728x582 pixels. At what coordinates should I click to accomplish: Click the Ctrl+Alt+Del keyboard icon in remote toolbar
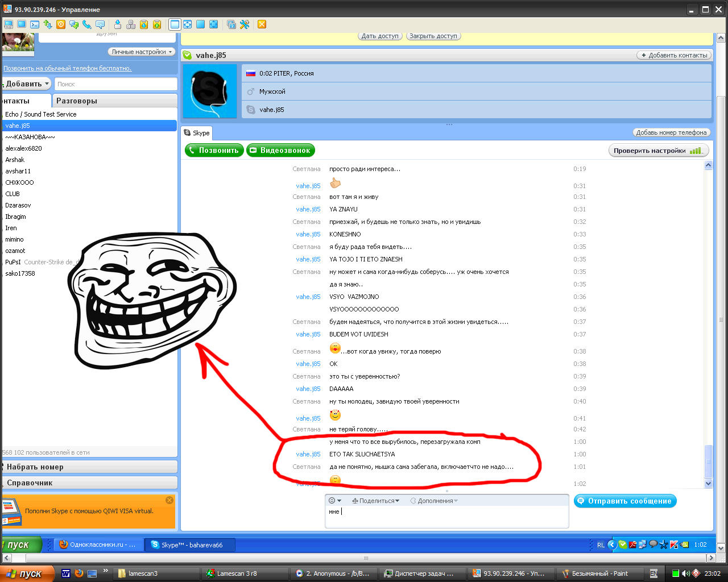click(x=9, y=24)
